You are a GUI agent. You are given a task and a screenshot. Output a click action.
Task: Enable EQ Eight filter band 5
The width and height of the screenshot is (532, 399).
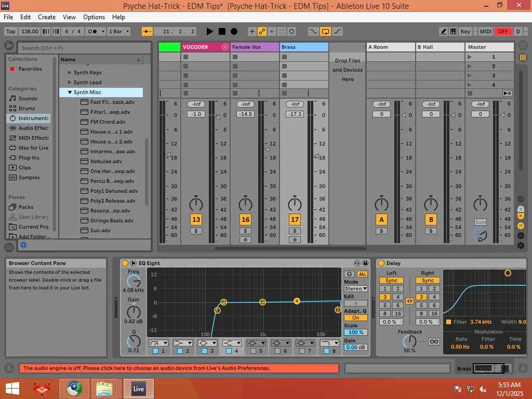(253, 351)
